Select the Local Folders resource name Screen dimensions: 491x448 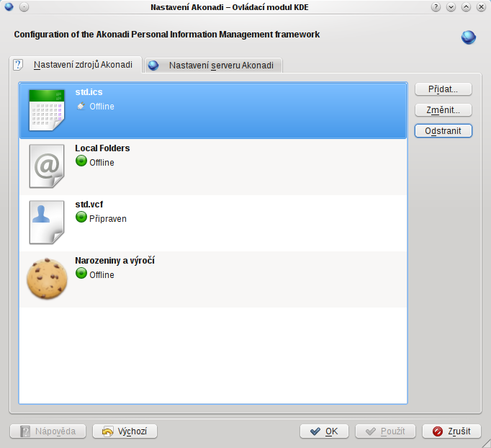(x=102, y=148)
